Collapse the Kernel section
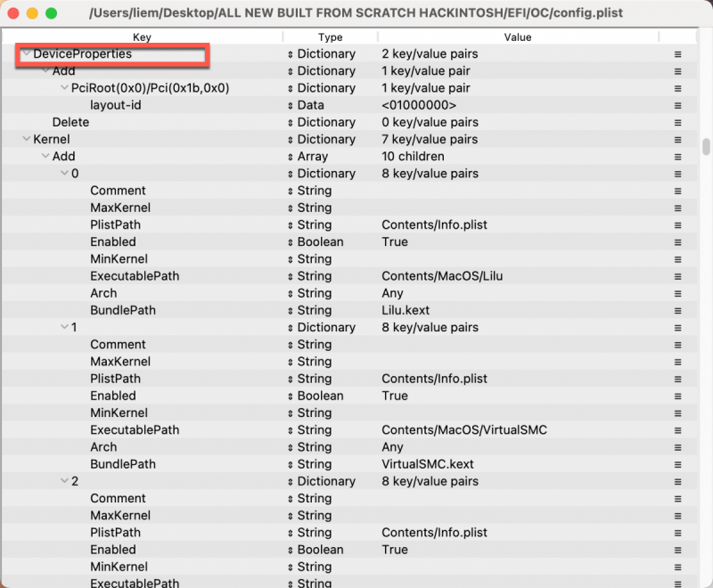The image size is (713, 588). coord(27,139)
